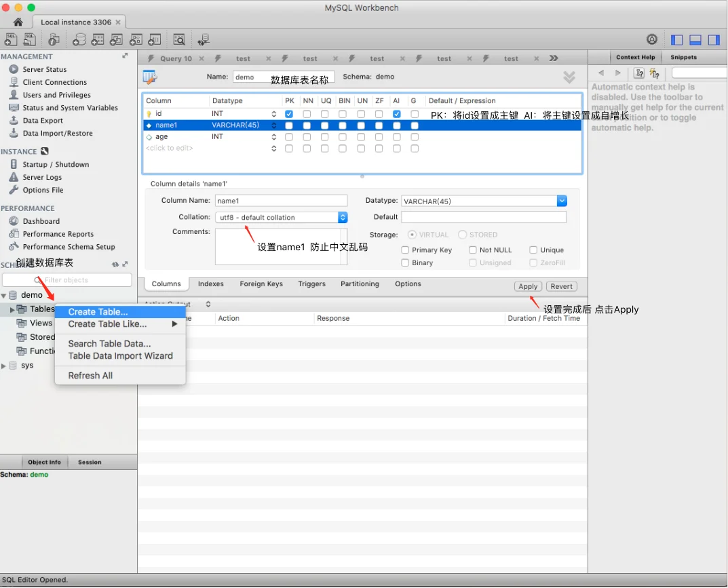Search table data toolbar icon

[x=178, y=39]
